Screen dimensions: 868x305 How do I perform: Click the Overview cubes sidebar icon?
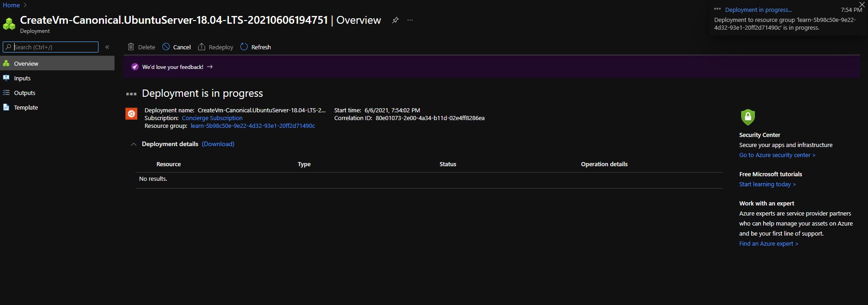click(x=6, y=63)
